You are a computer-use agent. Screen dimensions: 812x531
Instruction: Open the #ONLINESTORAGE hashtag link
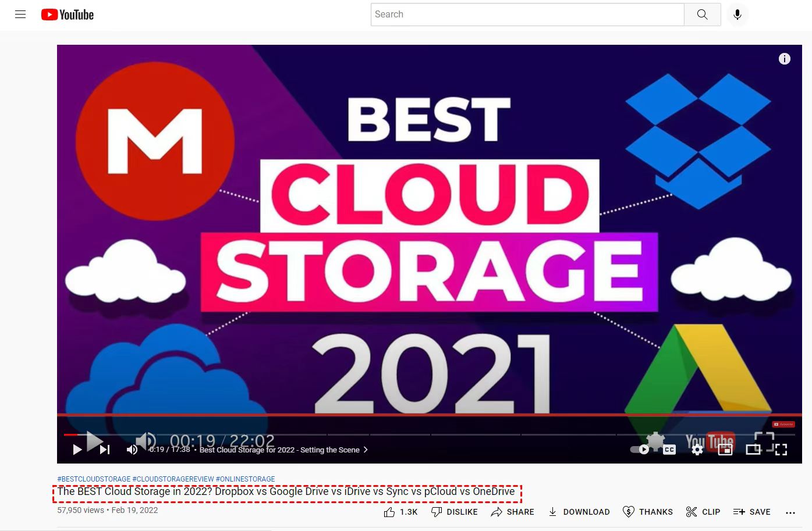coord(245,479)
